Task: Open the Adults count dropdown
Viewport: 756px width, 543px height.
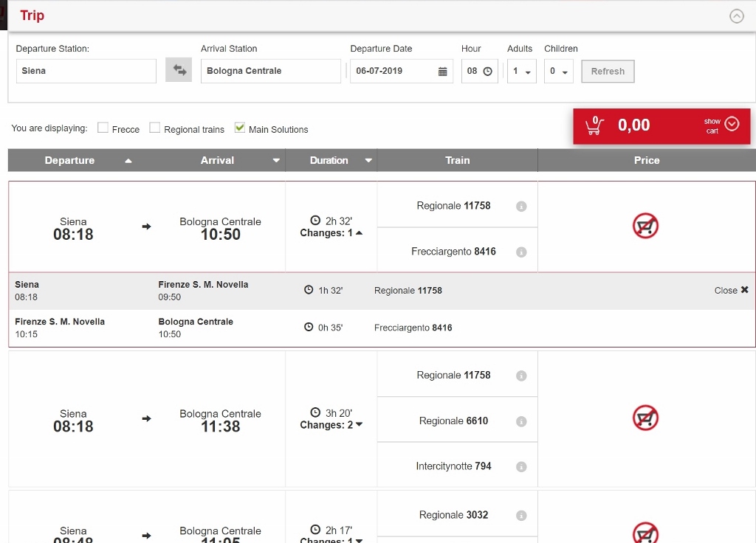Action: pos(521,72)
